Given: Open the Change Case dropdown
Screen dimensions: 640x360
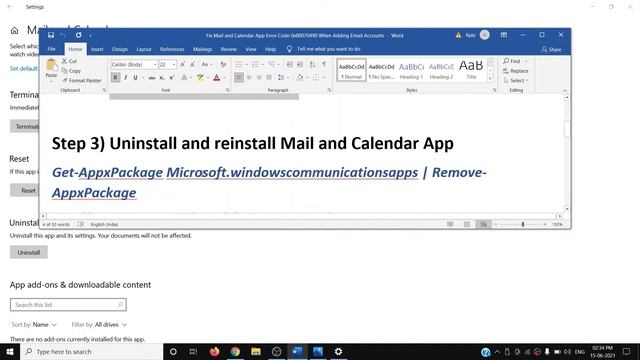Looking at the screenshot, I should 207,64.
